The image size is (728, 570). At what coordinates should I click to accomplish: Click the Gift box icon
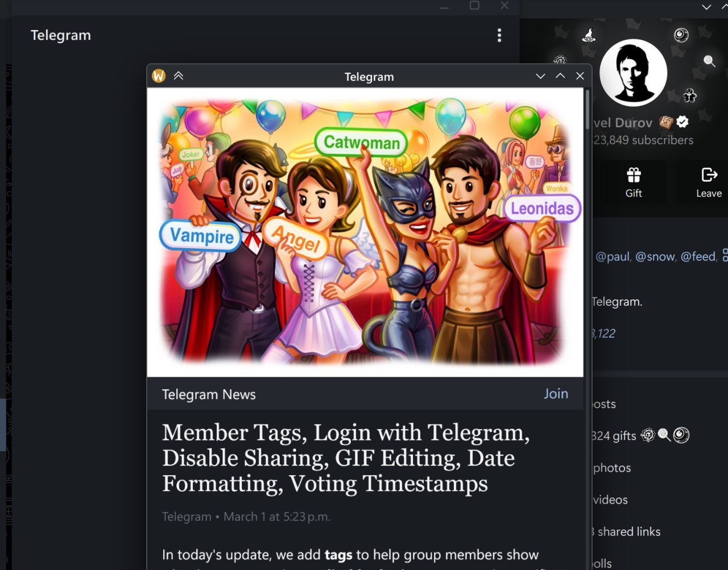coord(634,175)
